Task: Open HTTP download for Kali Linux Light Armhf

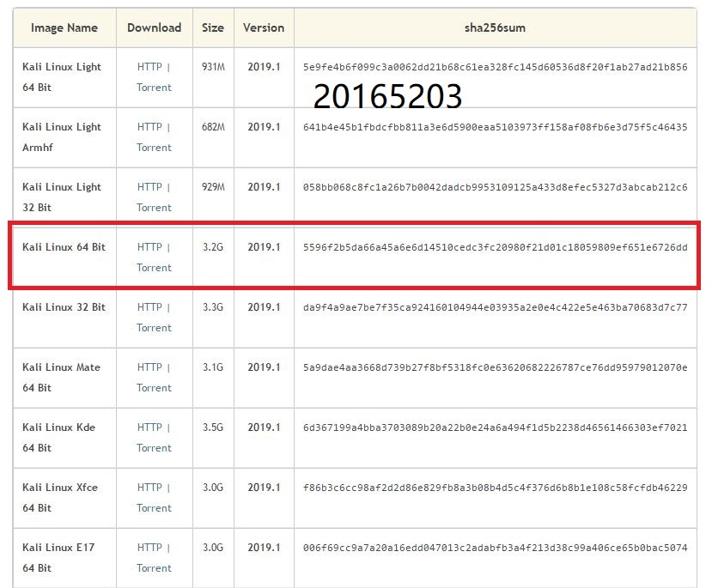Action: [x=149, y=126]
